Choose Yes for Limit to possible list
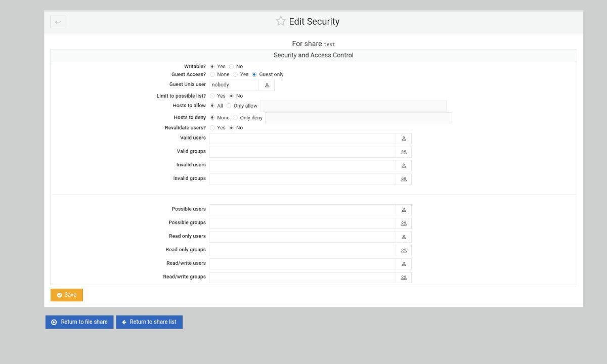 212,96
